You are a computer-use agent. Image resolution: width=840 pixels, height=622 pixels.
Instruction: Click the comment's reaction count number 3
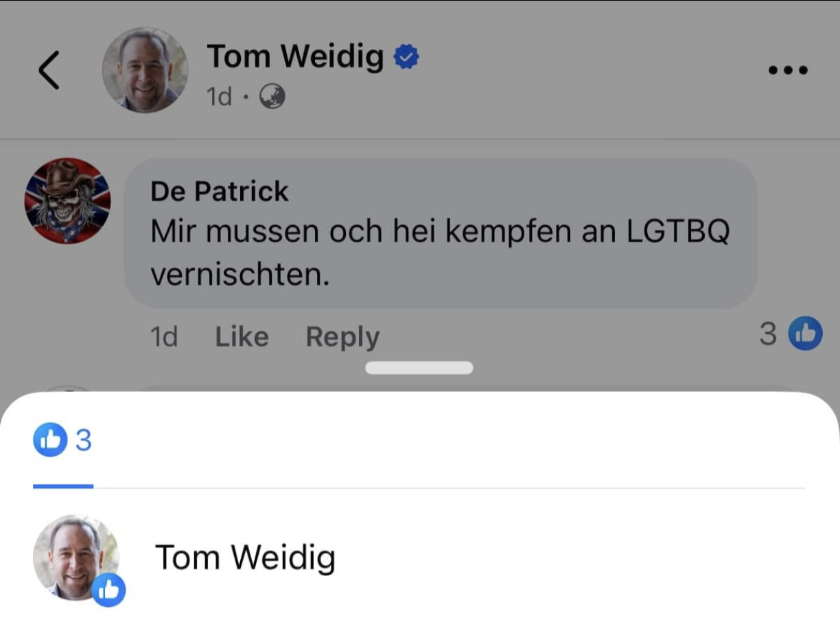pos(768,334)
